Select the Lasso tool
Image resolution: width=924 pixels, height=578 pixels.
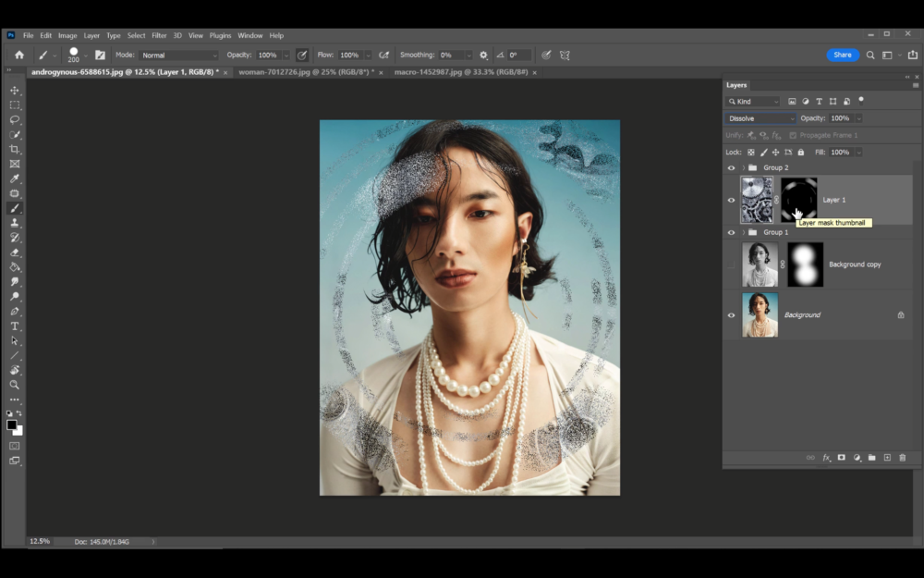pyautogui.click(x=14, y=119)
